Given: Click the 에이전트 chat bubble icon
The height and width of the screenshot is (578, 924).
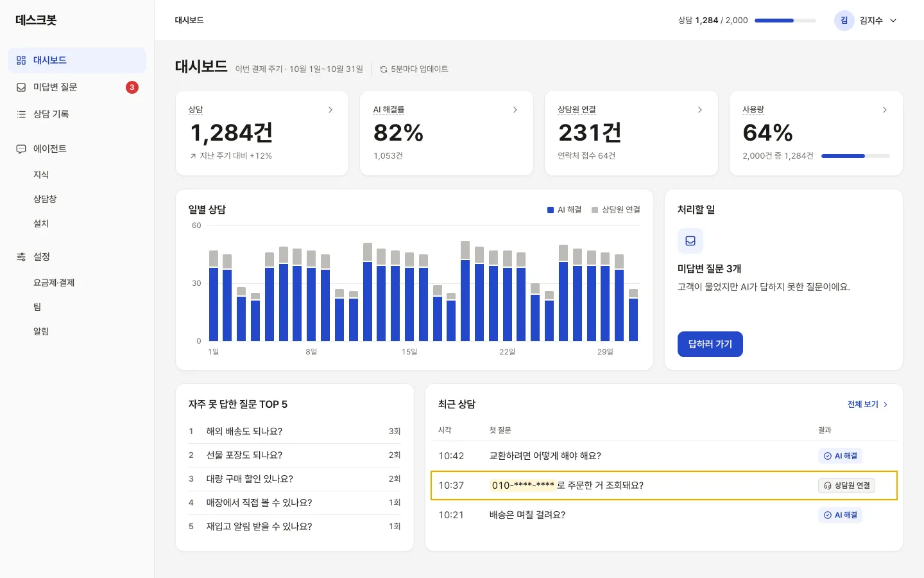Looking at the screenshot, I should tap(21, 149).
